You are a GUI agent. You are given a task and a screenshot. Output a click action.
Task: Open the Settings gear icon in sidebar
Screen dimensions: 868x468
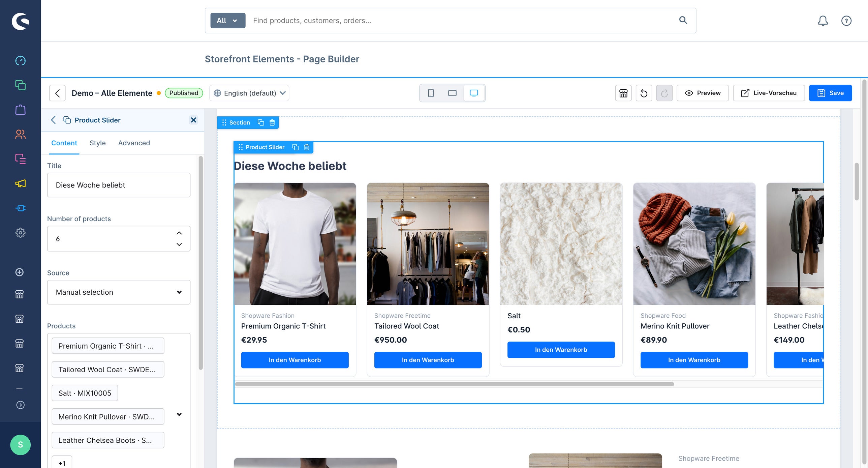pos(20,233)
